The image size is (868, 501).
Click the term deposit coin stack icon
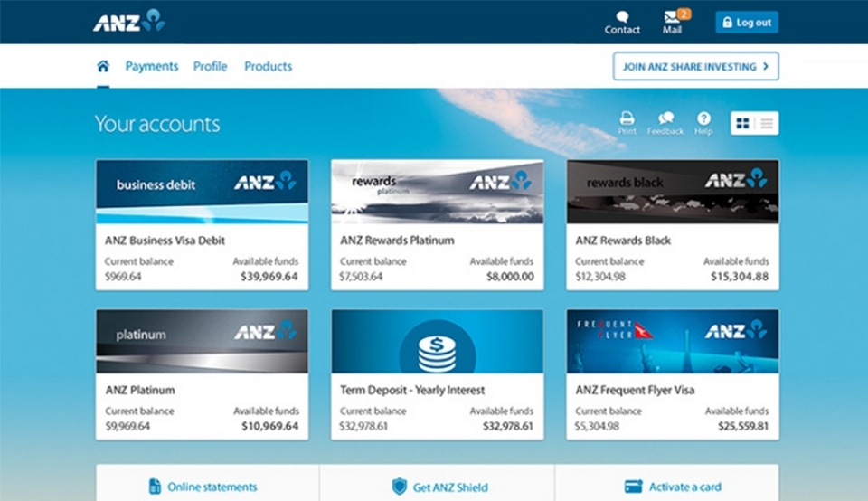click(438, 354)
